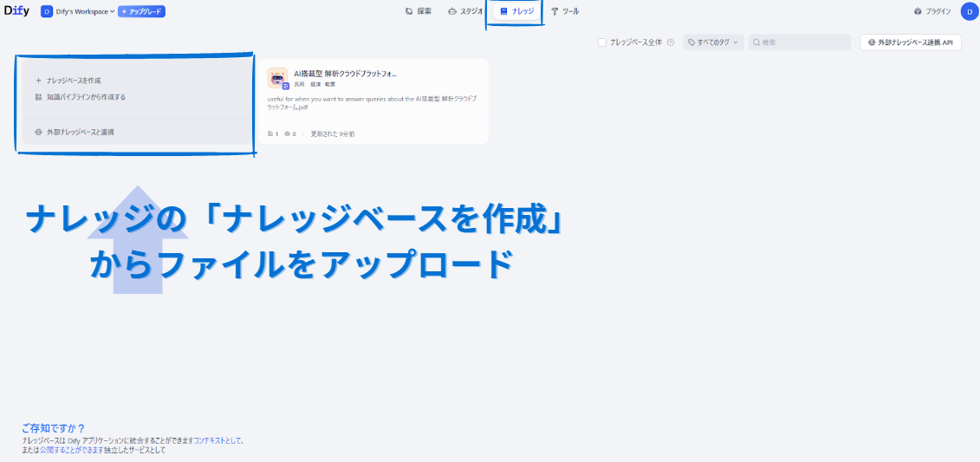Follow the コンテキストとして link
The image size is (980, 462).
[218, 441]
